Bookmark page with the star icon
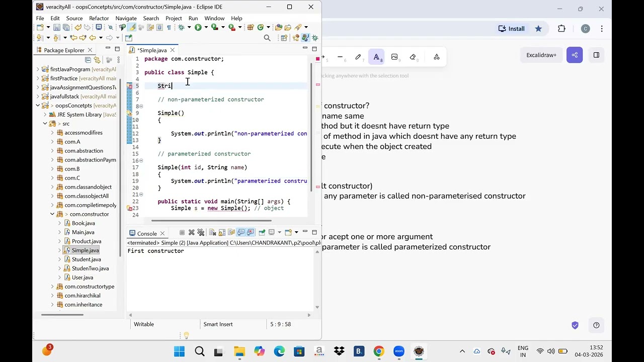Image resolution: width=644 pixels, height=362 pixels. coord(538,29)
